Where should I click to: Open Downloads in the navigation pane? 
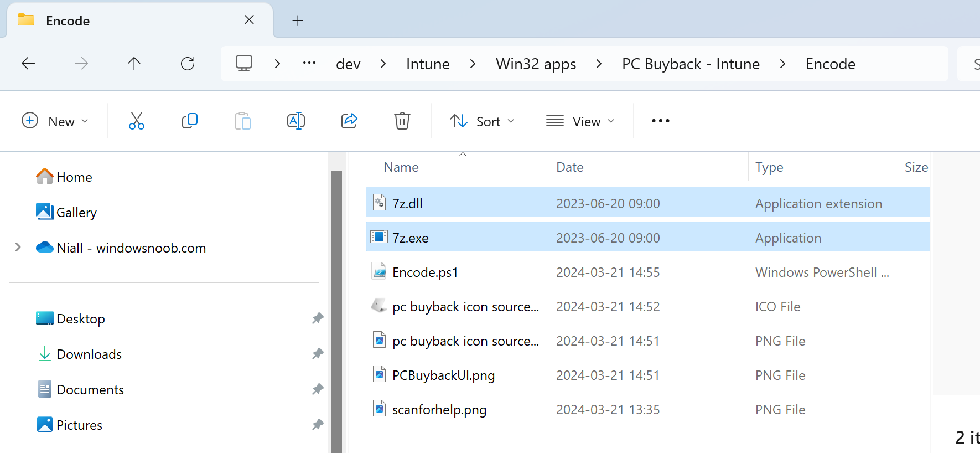pyautogui.click(x=89, y=354)
